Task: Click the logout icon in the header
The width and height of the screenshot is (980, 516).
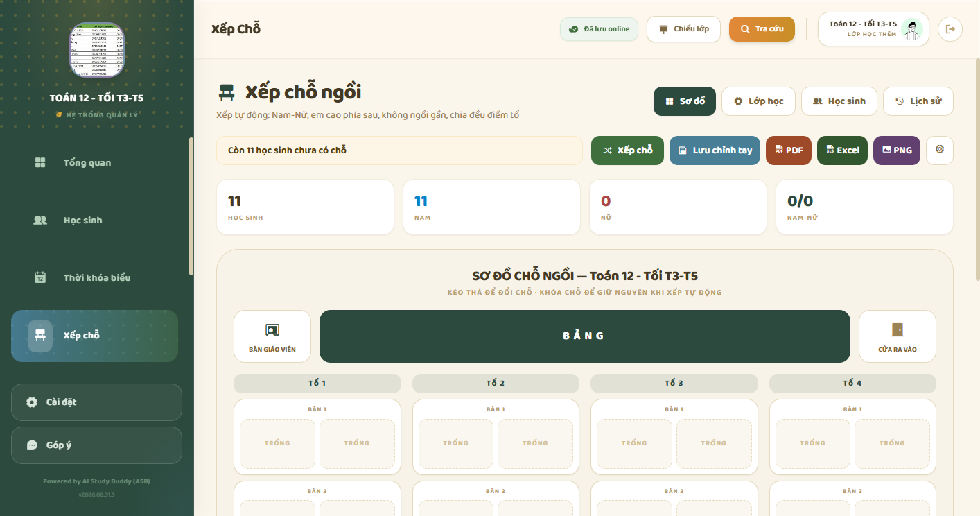Action: pyautogui.click(x=950, y=29)
